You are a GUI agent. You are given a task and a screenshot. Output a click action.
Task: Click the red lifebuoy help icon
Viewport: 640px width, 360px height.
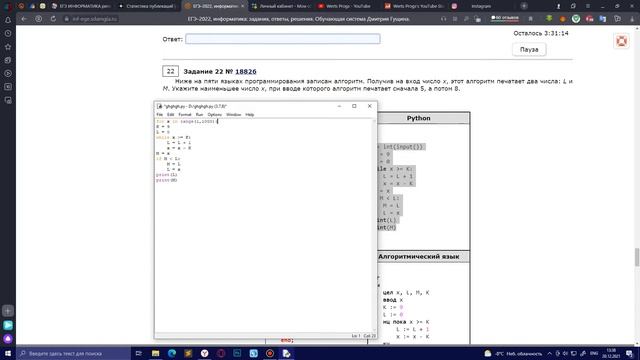[622, 41]
